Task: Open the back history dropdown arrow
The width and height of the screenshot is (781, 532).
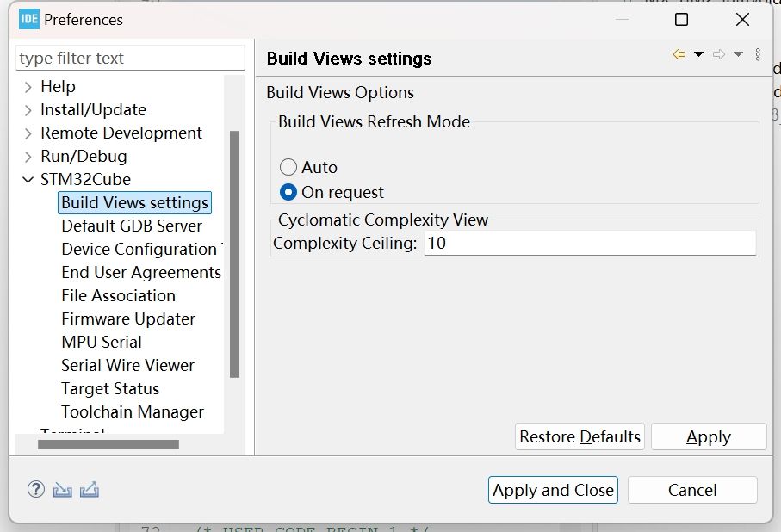Action: [698, 55]
